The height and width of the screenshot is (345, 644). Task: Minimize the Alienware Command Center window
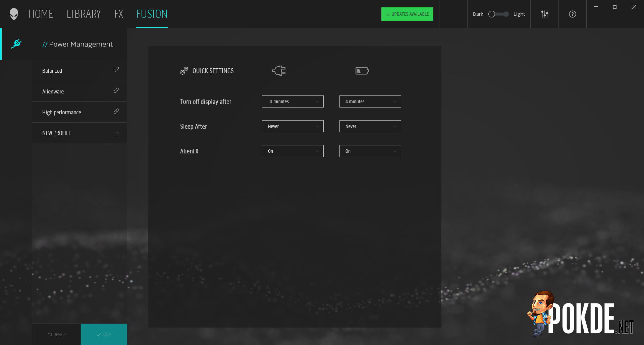596,7
